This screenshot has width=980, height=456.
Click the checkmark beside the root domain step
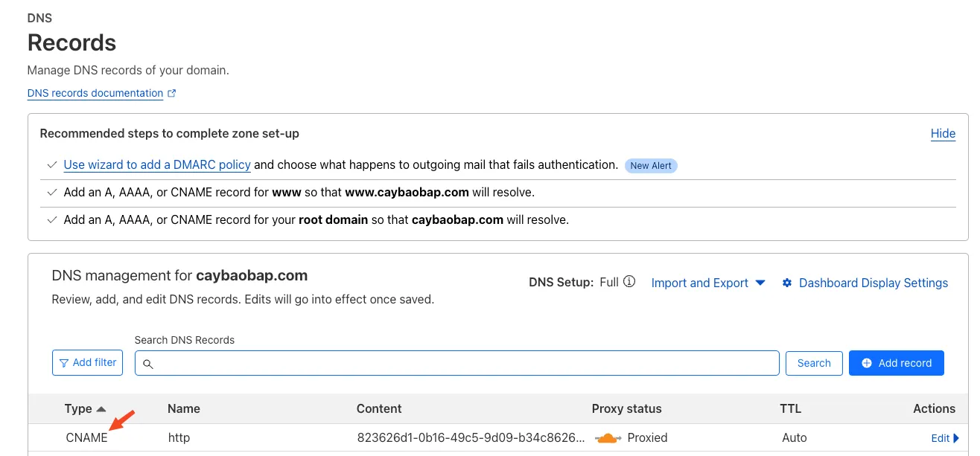tap(51, 220)
